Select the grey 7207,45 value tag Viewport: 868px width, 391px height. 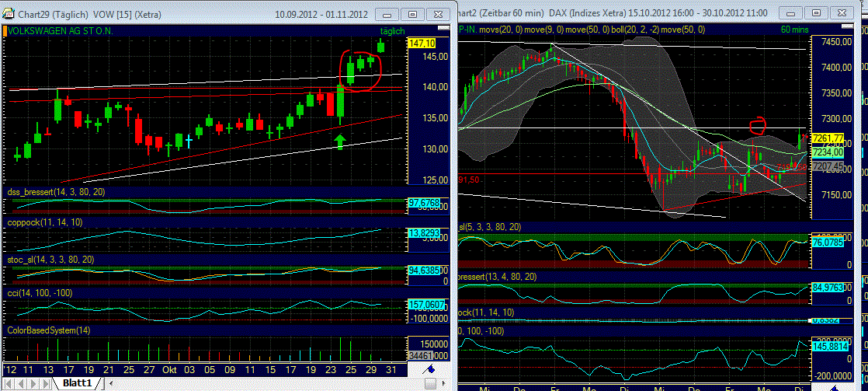pos(827,166)
